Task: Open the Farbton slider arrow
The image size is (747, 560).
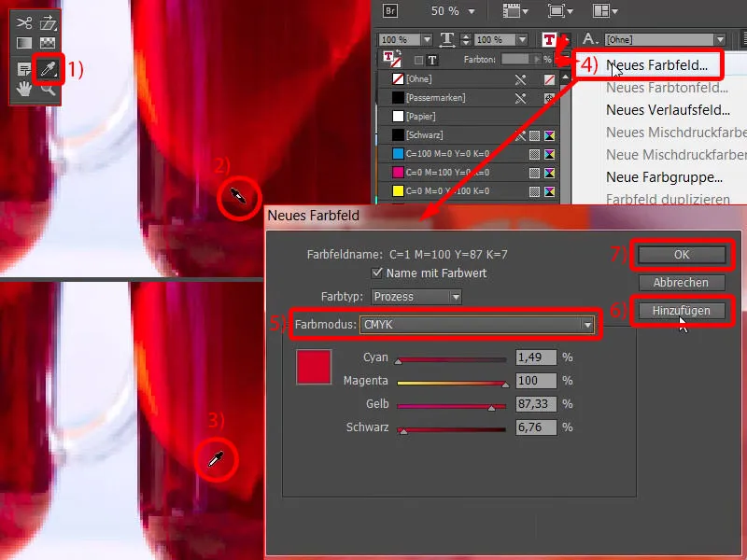Action: click(537, 59)
